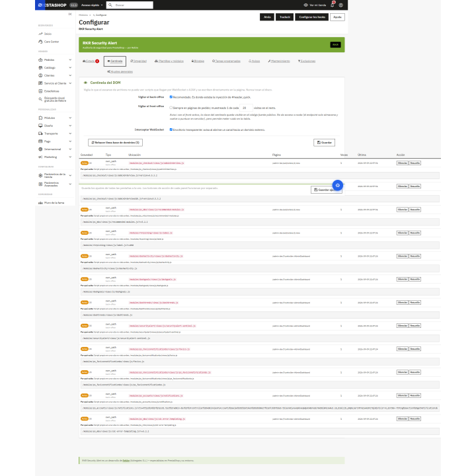Click the Clientes person icon
This screenshot has height=476, width=476.
pyautogui.click(x=40, y=75)
